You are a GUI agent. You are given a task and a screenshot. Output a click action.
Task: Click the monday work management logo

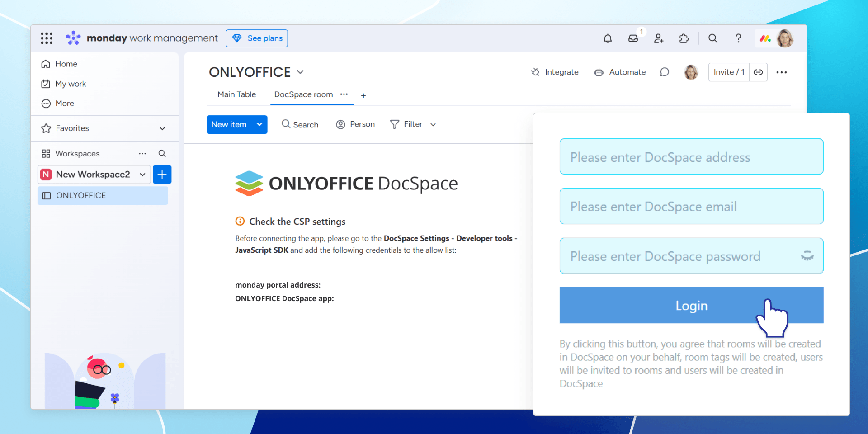pyautogui.click(x=142, y=38)
